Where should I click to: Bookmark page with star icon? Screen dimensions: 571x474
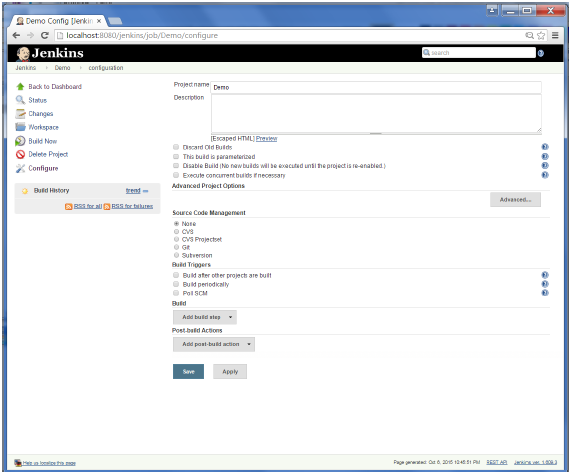point(541,35)
